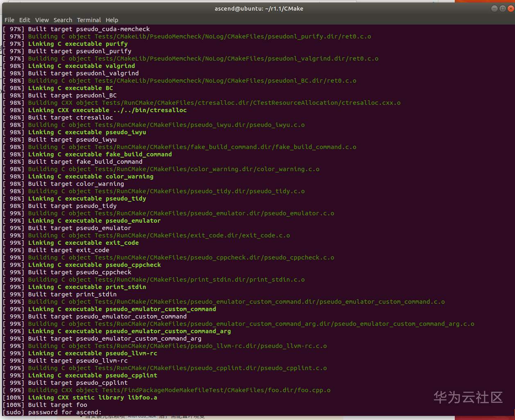515x420 pixels.
Task: Click line 'Linking C executable BC'
Action: [58, 88]
